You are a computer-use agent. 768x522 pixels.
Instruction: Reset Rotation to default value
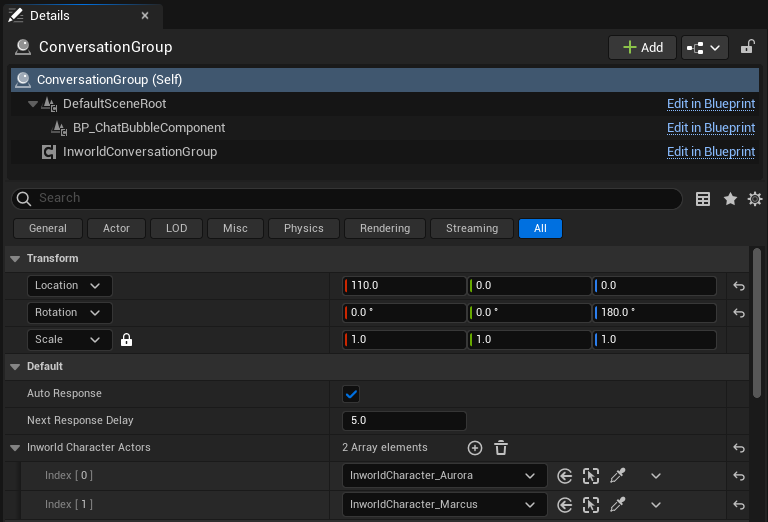[738, 313]
